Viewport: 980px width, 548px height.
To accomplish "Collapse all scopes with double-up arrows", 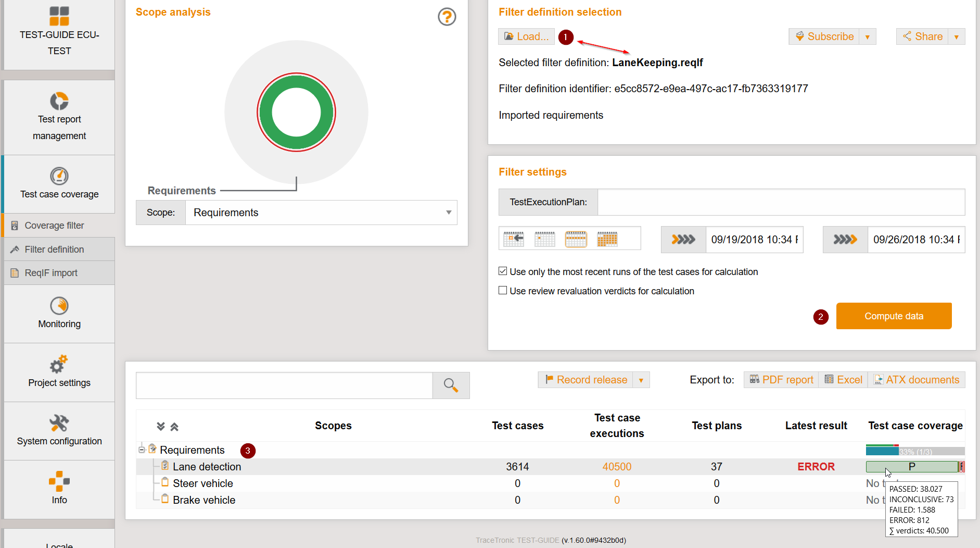I will click(x=174, y=427).
